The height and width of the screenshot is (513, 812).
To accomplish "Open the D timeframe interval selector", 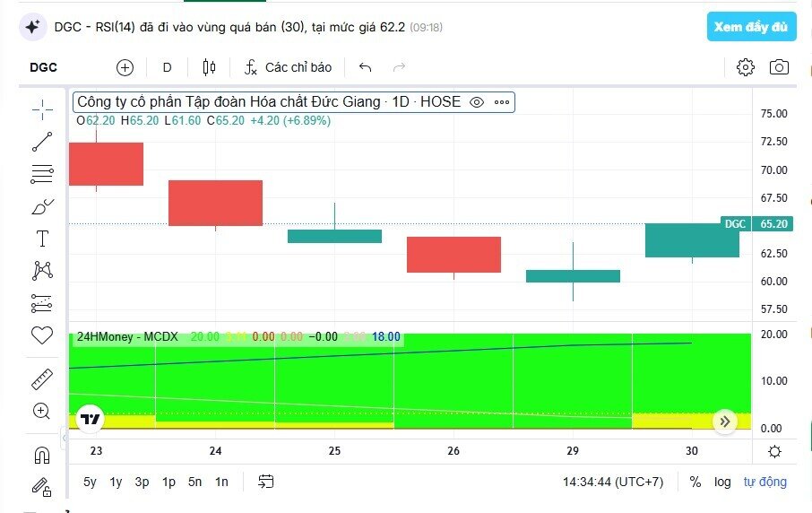I will (x=168, y=67).
